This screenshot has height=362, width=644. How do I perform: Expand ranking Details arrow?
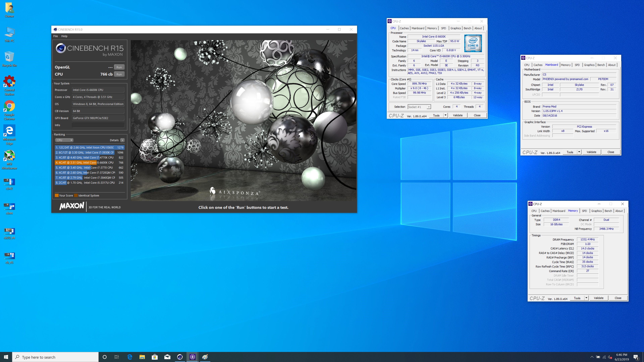pyautogui.click(x=122, y=140)
